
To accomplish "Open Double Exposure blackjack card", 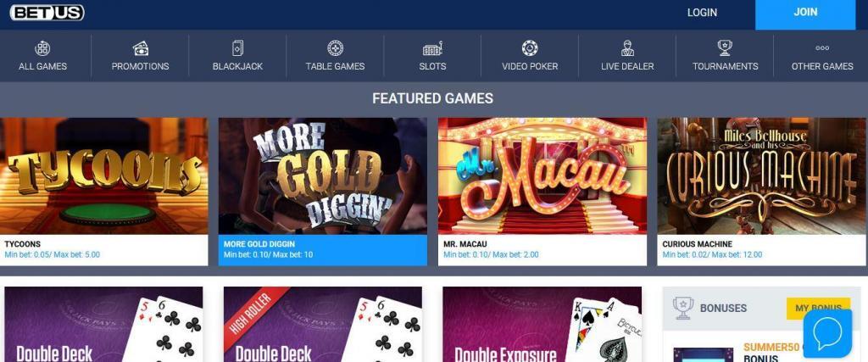I will tap(542, 325).
